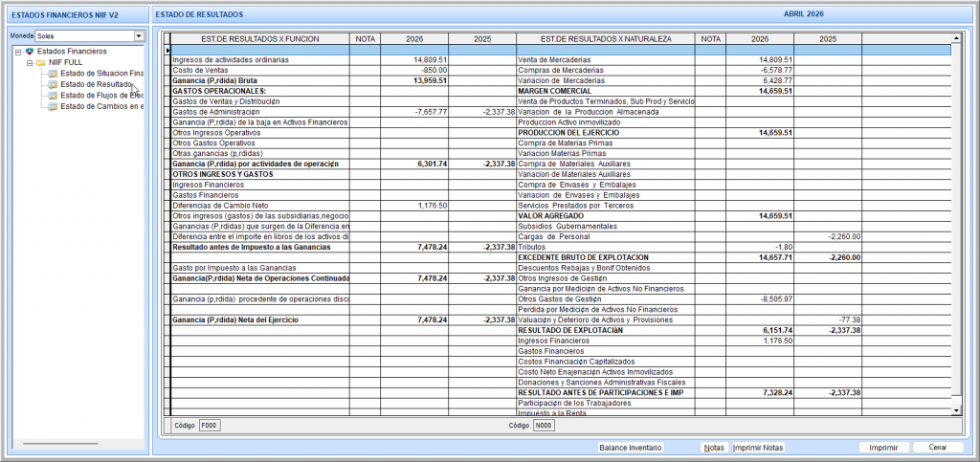Open the Moneda Soles dropdown
This screenshot has height=462, width=980.
tap(139, 36)
